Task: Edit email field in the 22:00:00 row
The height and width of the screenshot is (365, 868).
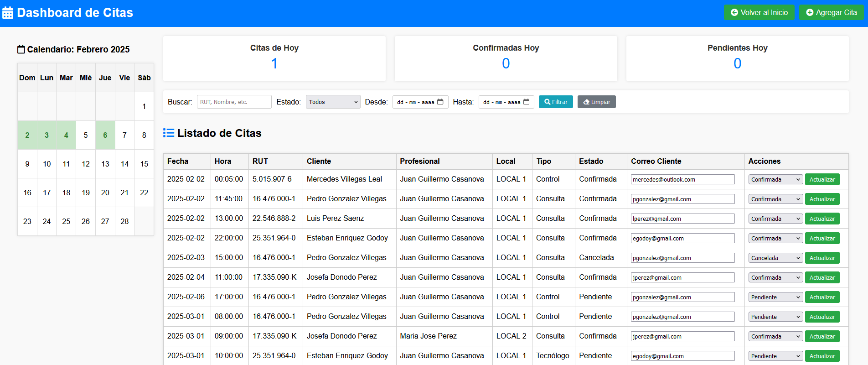Action: click(682, 238)
